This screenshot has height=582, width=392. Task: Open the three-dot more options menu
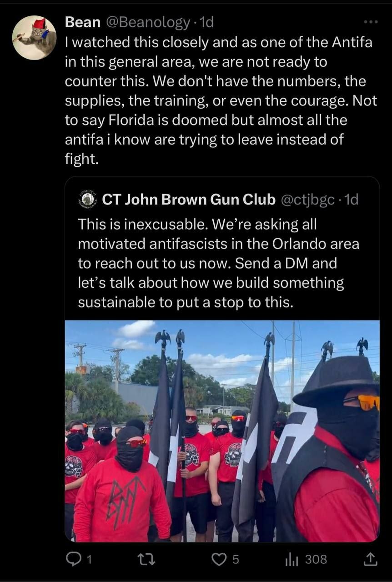click(x=371, y=21)
